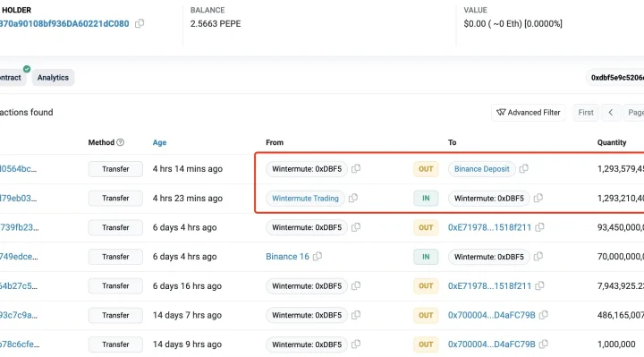Open transaction hash 749edce

click(19, 257)
